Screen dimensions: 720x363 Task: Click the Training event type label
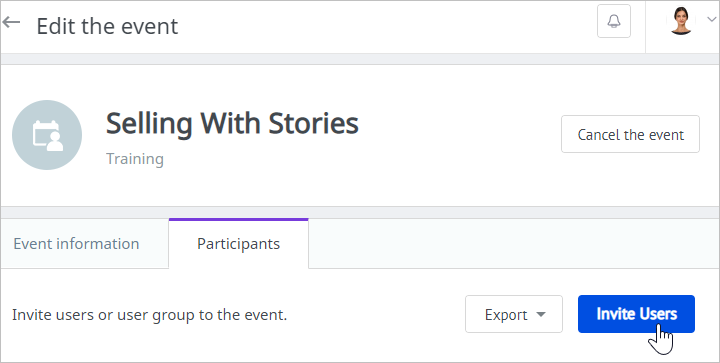tap(135, 159)
